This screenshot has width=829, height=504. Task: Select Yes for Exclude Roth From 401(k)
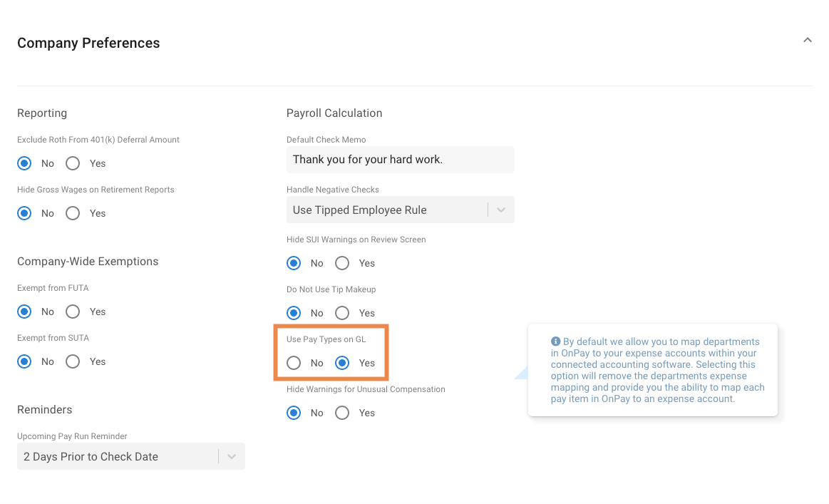[73, 163]
